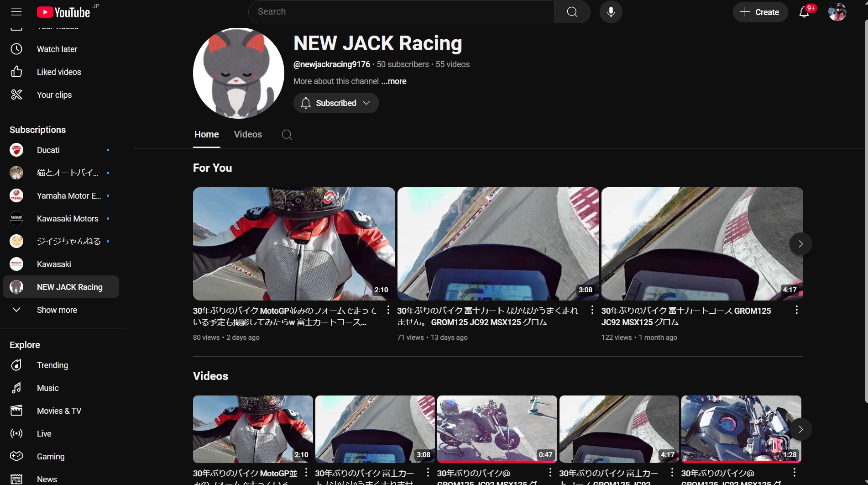
Task: Play the 4:17 Videos row thumbnail
Action: coord(619,429)
